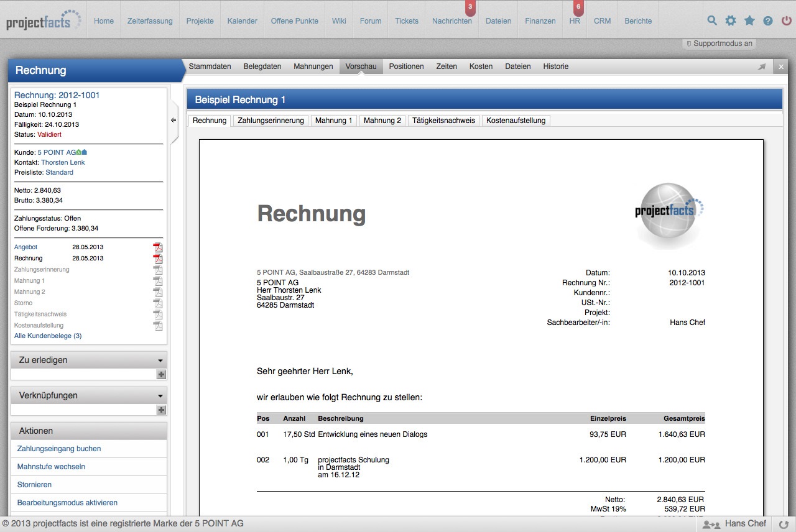Open the Tickets menu
This screenshot has height=532, width=796.
pos(407,21)
